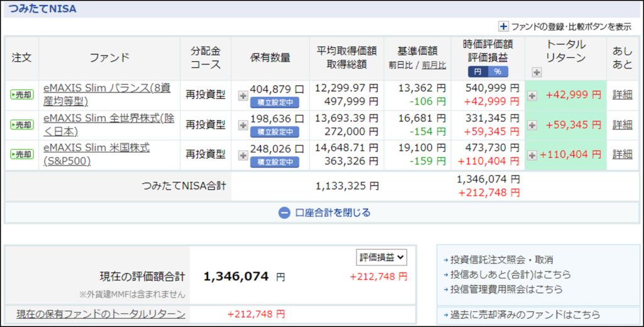This screenshot has height=327, width=644.
Task: Open the eMAXIS Slim 米国株式(S&P500) fund link
Action: [x=96, y=155]
